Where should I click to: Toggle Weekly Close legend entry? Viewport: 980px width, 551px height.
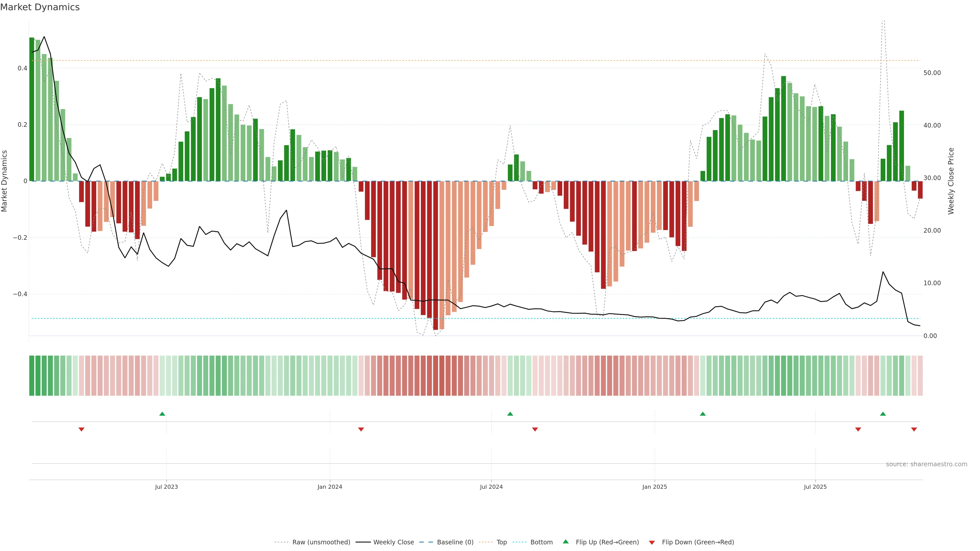(x=393, y=542)
